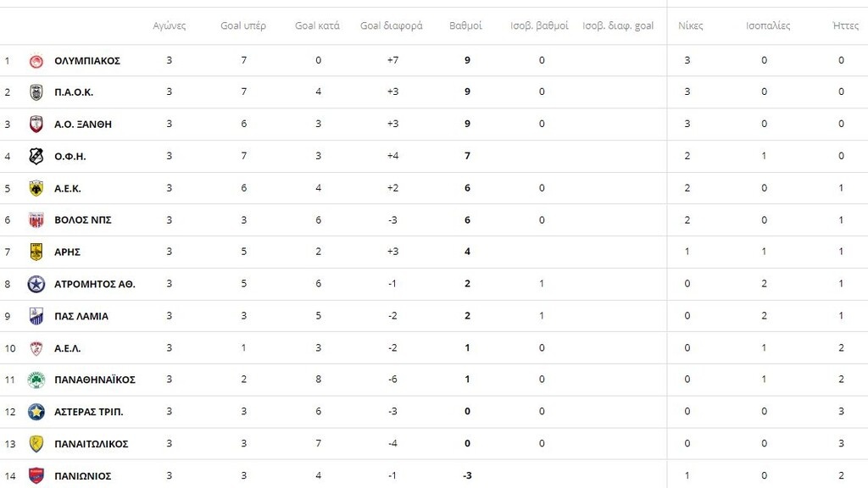The image size is (868, 488).
Task: Click the Ισοπαλίες column header
Action: click(x=768, y=25)
